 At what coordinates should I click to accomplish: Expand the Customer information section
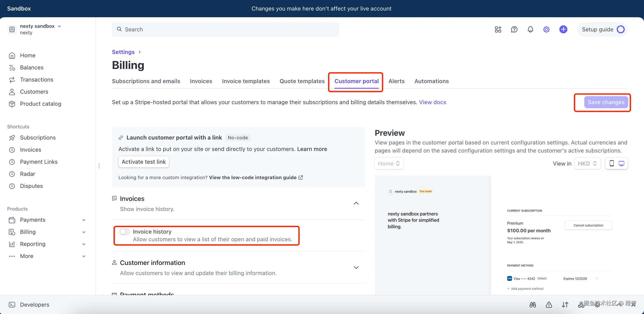pyautogui.click(x=356, y=267)
